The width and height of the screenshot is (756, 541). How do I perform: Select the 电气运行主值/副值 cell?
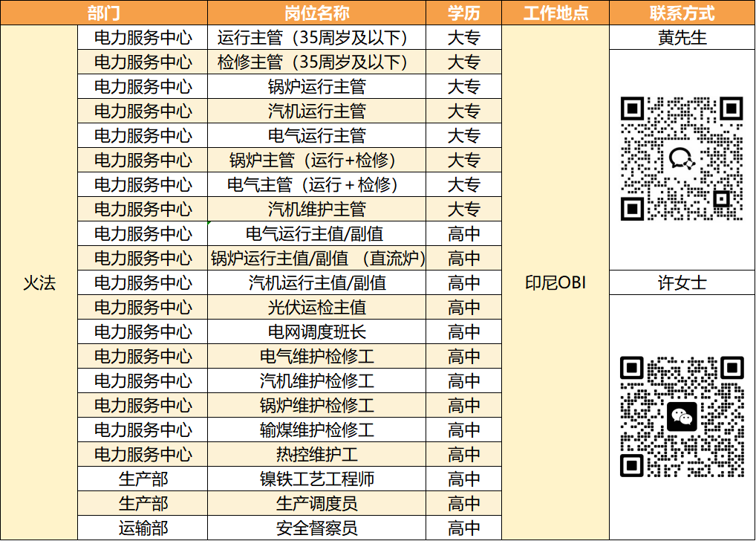coord(317,233)
